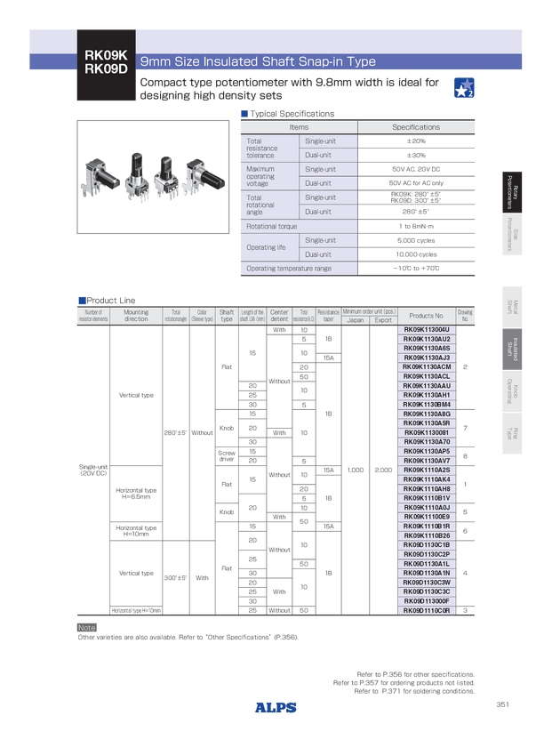
Task: Select the Insulated Shaft side tab
Action: 512,349
